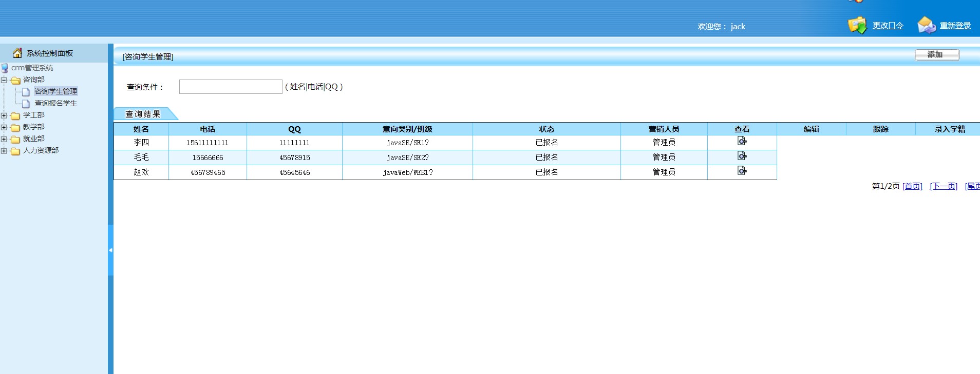
Task: Expand the 就业部 tree node
Action: 4,139
